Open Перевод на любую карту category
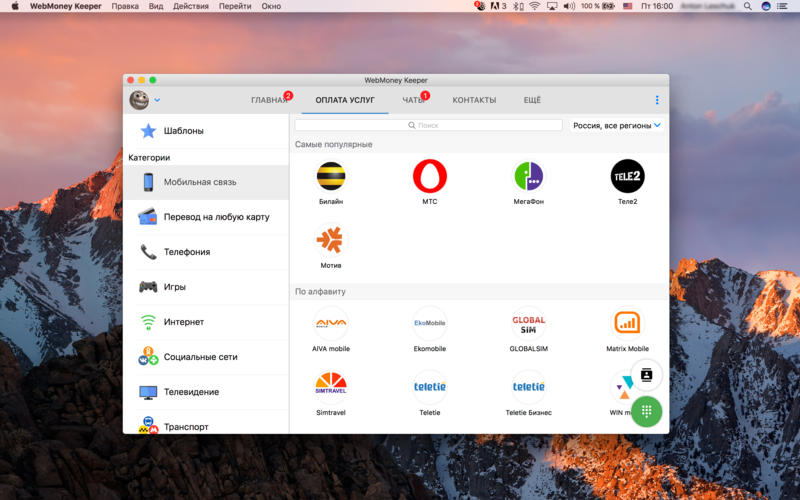 point(206,217)
